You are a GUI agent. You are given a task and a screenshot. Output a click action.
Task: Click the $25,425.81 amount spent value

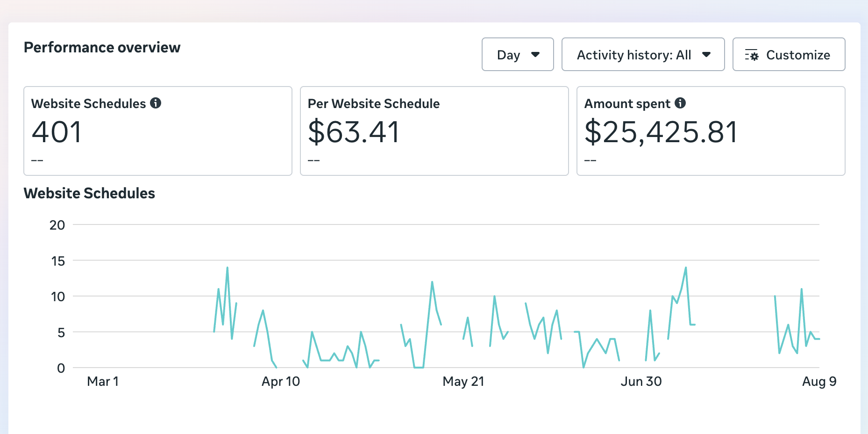pos(661,132)
